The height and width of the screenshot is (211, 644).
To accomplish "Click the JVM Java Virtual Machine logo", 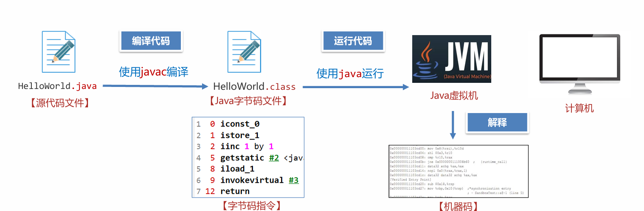I will 451,59.
